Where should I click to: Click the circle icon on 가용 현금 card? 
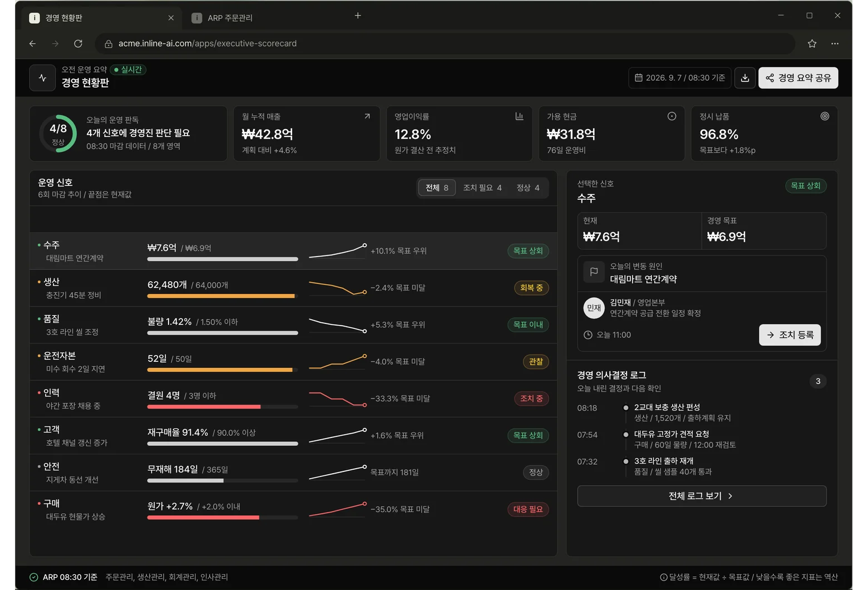pyautogui.click(x=672, y=116)
